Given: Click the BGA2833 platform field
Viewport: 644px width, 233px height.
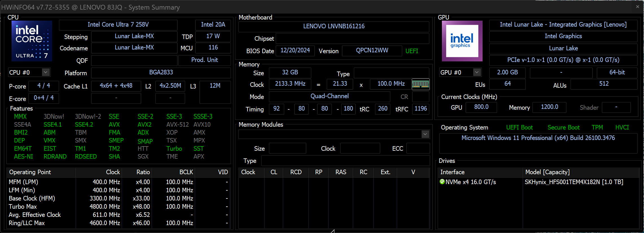Looking at the screenshot, I should click(161, 72).
